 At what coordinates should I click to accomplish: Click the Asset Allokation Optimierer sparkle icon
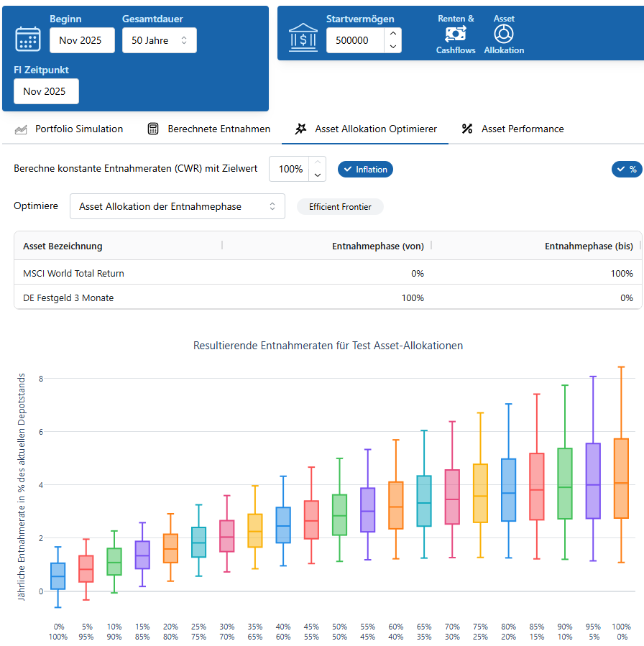coord(300,129)
